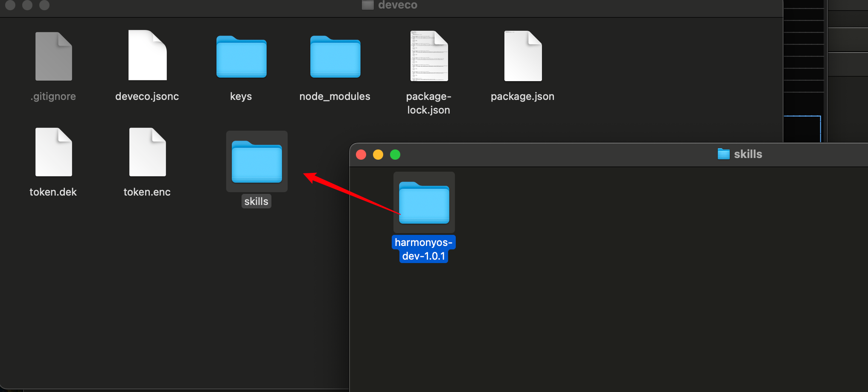Select the skills folder icon in deveco window
868x392 pixels.
pyautogui.click(x=257, y=161)
